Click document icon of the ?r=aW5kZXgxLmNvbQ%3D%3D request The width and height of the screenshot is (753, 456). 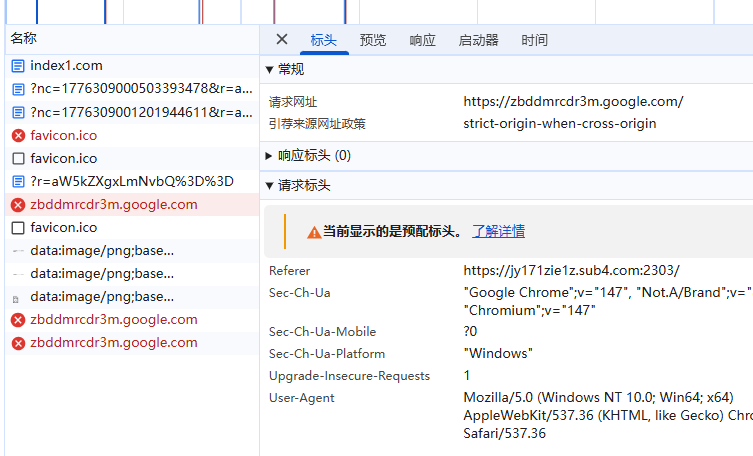click(x=18, y=181)
